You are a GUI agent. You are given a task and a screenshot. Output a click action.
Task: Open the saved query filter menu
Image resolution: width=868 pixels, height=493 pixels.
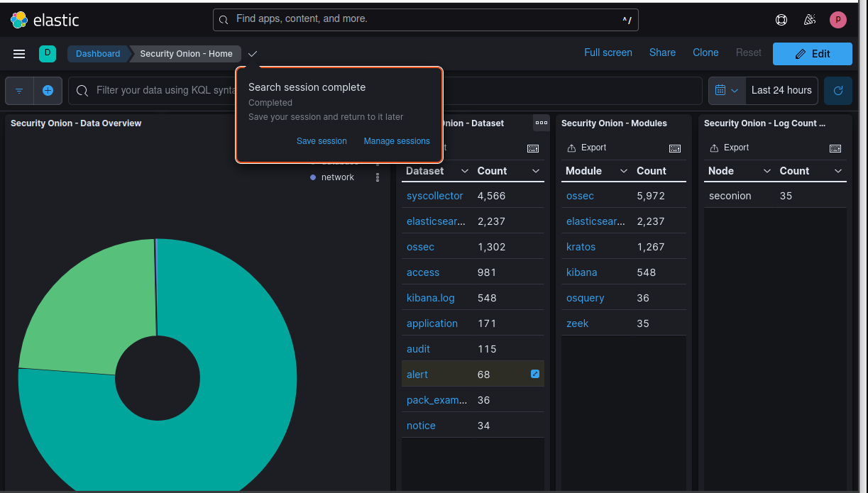[x=19, y=91]
